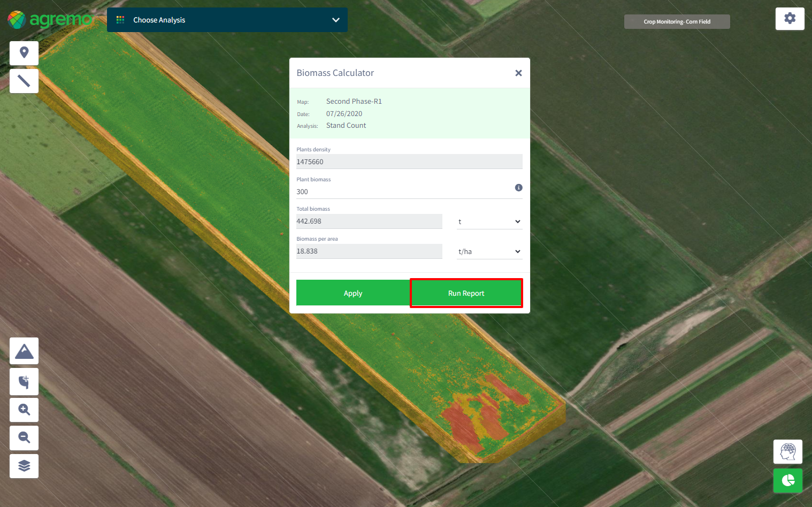This screenshot has width=812, height=507.
Task: Click the Run Report button
Action: point(466,293)
